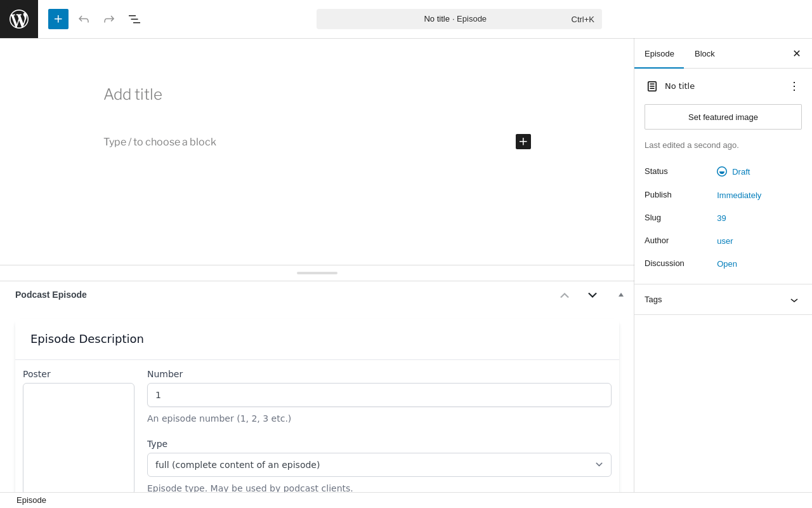Click the Undo arrow icon

[x=84, y=19]
